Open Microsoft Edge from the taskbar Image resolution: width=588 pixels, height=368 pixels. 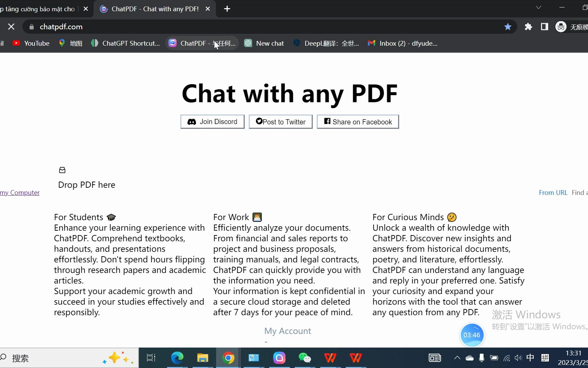tap(177, 358)
